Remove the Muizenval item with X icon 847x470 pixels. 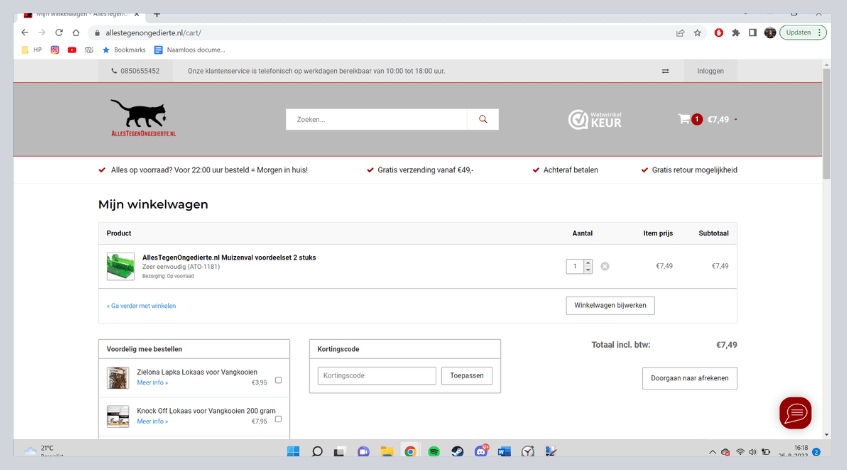click(x=605, y=266)
